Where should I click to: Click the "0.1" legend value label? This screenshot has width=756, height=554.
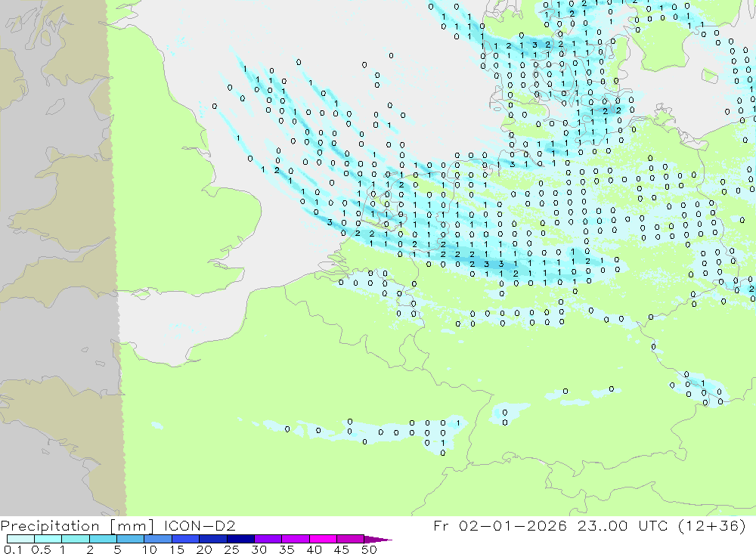[13, 549]
